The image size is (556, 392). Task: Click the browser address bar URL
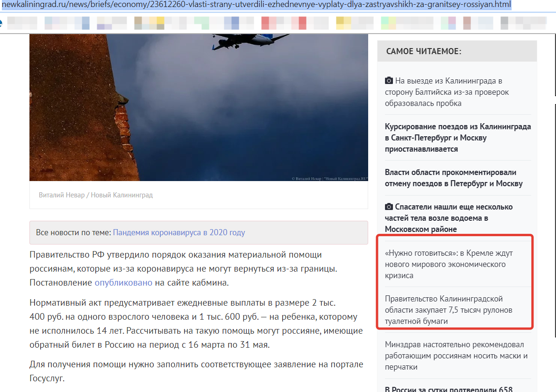[x=257, y=5]
